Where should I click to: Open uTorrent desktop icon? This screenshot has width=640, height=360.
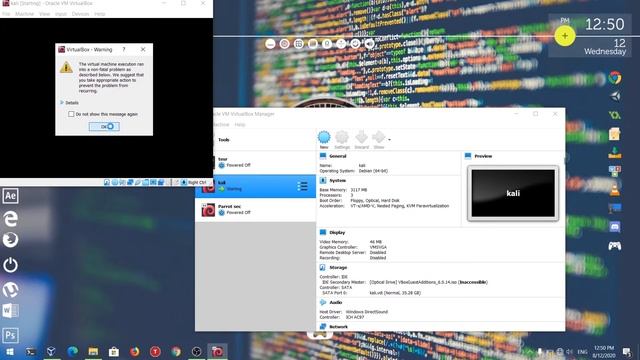click(x=10, y=290)
